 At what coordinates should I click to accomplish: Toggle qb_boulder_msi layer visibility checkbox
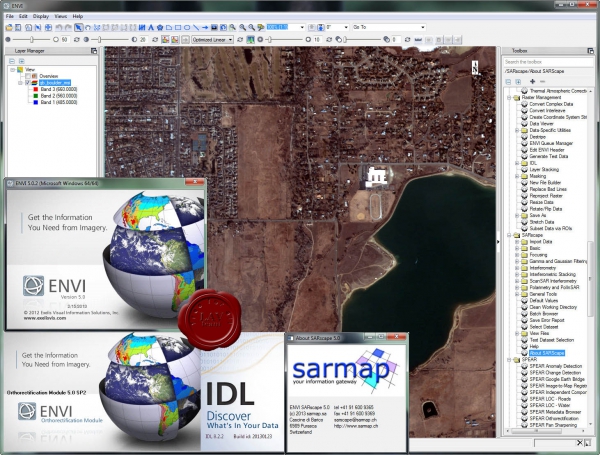(28, 83)
